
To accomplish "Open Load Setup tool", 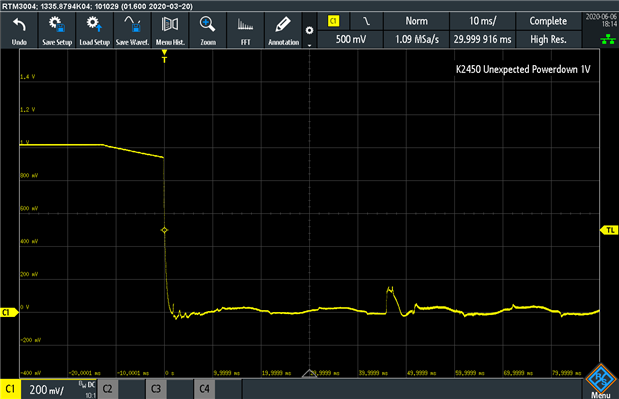I will 94,30.
